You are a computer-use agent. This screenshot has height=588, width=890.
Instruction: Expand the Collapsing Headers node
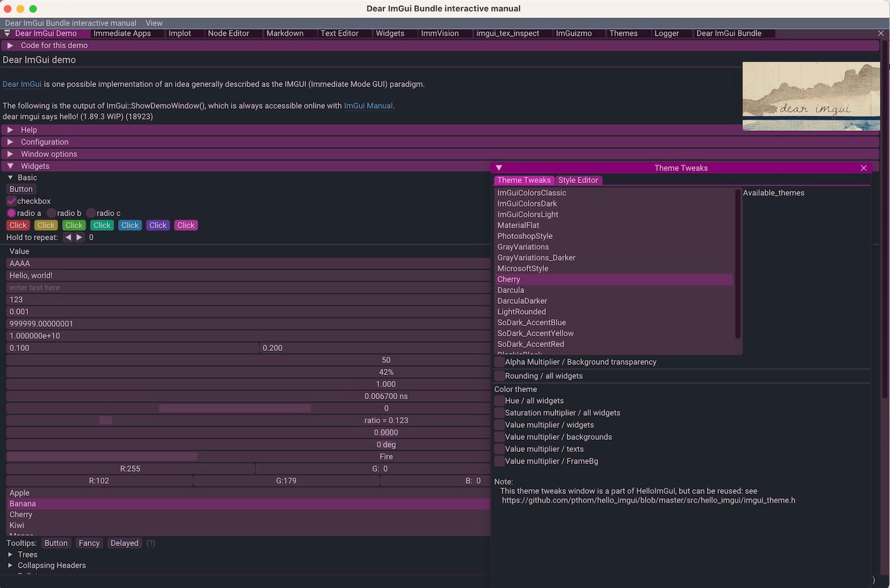pyautogui.click(x=10, y=565)
